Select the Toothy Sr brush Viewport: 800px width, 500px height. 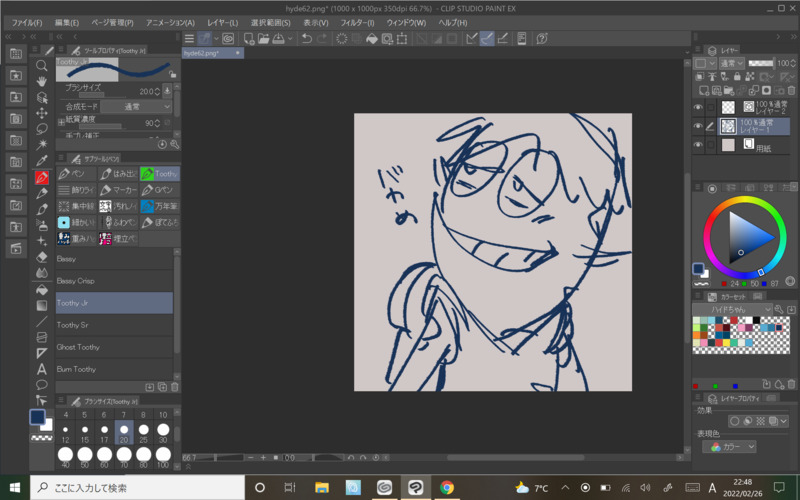(x=114, y=325)
